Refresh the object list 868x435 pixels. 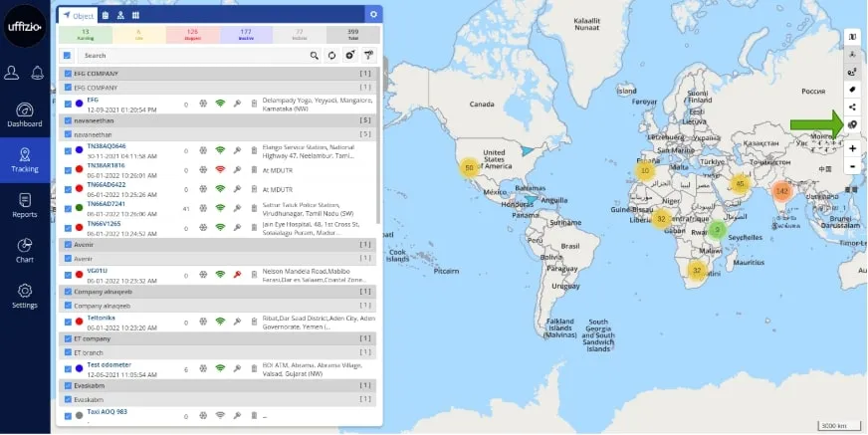point(331,56)
